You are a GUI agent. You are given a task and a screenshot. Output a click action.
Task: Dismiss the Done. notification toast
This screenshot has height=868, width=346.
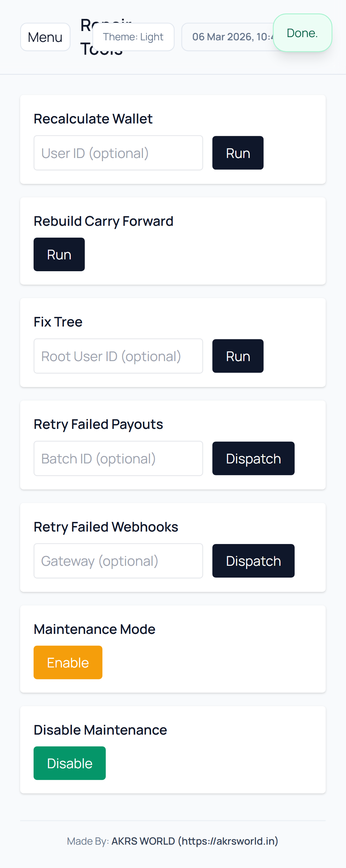pyautogui.click(x=302, y=33)
